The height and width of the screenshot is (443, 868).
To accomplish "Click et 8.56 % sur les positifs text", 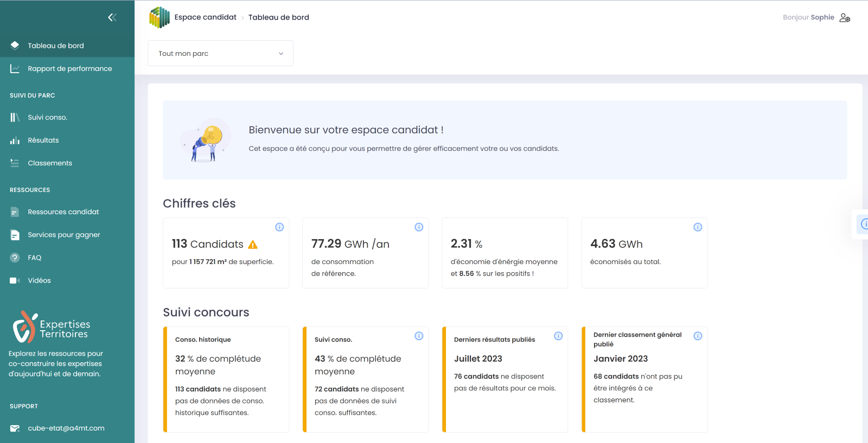I will tap(492, 274).
